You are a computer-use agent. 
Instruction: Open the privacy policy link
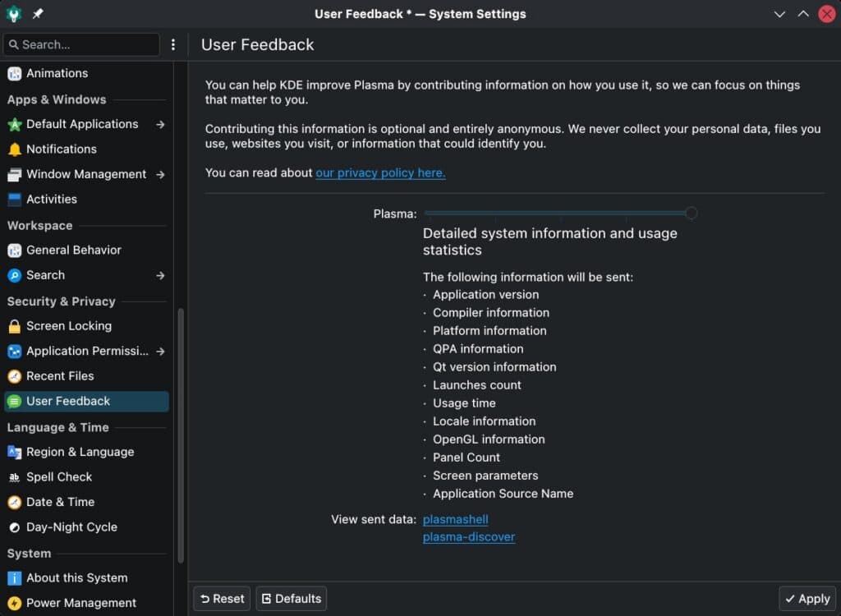pos(380,172)
